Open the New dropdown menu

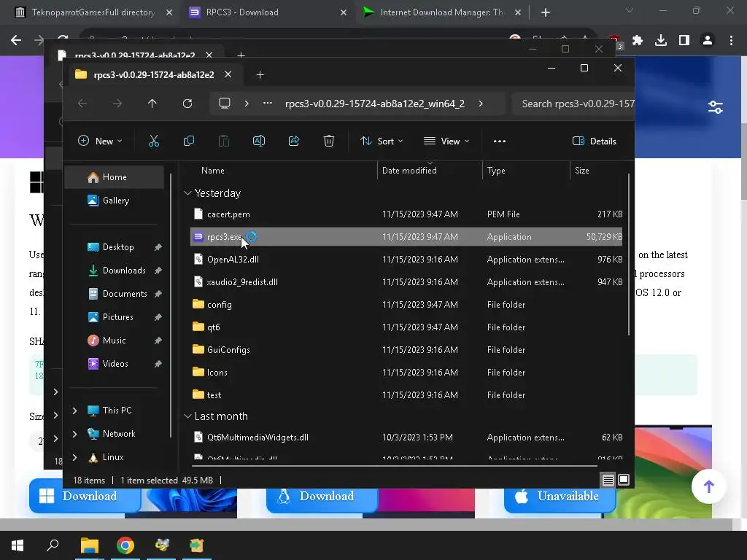(x=100, y=141)
